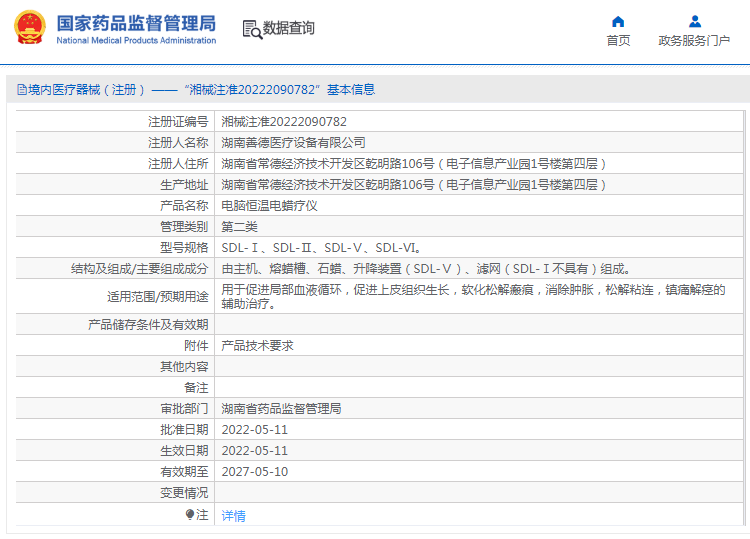Click the structure text 由主机、熔蜡槽
The width and height of the screenshot is (750, 539).
(x=426, y=269)
